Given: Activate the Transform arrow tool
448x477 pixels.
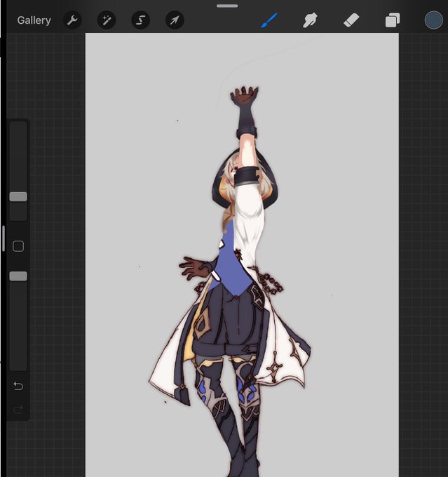Looking at the screenshot, I should point(175,20).
